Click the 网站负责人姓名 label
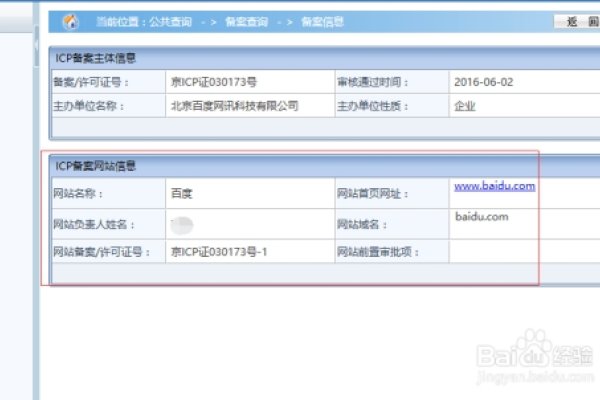Screen dimensions: 600x400 [94, 224]
